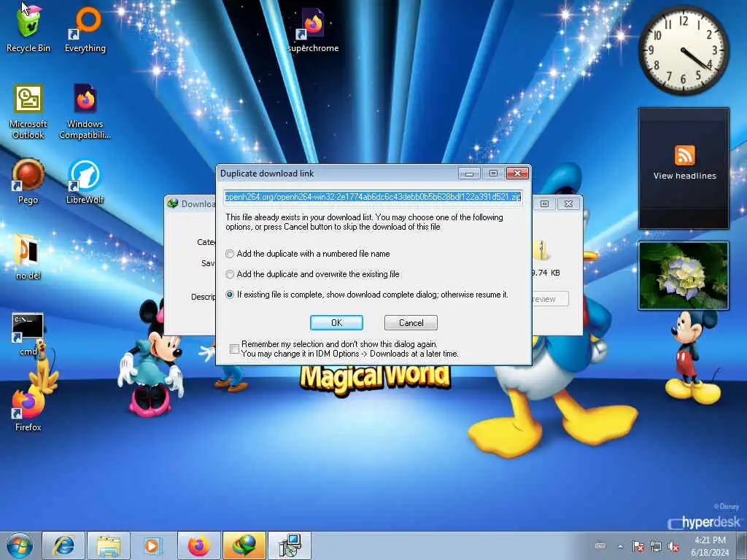This screenshot has height=560, width=747.
Task: Click Cancel in Duplicate download link dialog
Action: click(x=411, y=323)
